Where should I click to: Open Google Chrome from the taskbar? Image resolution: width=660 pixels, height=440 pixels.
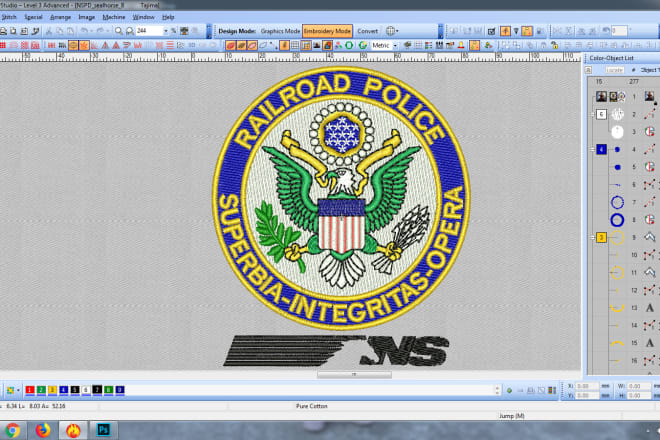point(13,430)
